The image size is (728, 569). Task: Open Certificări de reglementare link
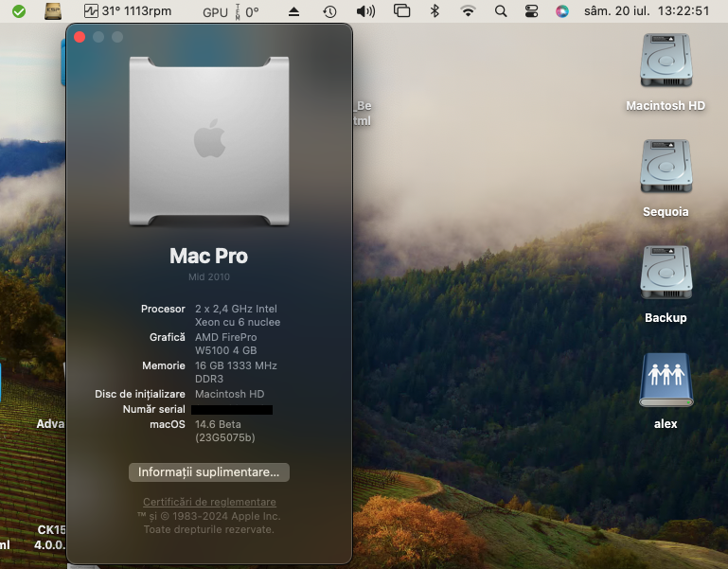209,502
